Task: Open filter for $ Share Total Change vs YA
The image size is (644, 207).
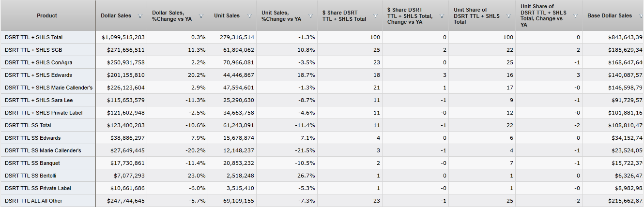Action: pos(442,16)
